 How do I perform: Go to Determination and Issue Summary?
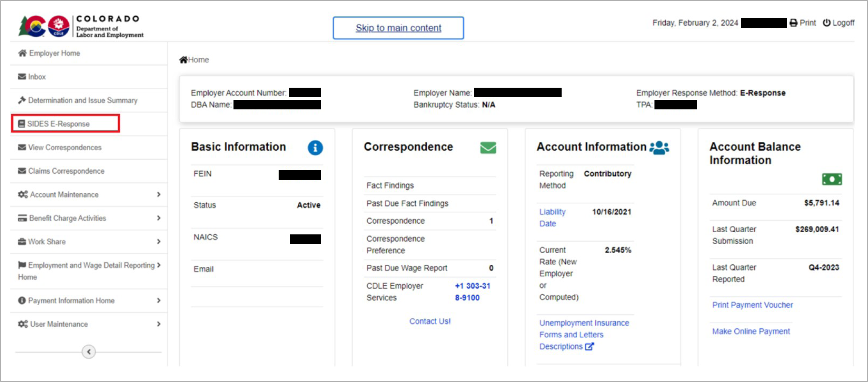click(82, 100)
